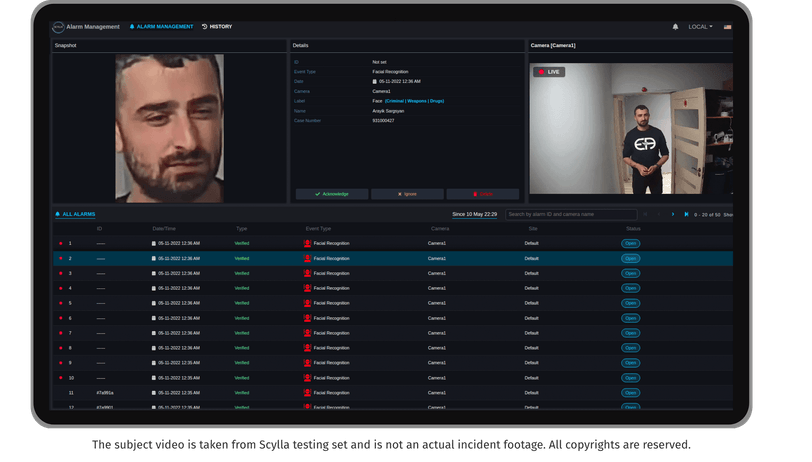812x462 pixels.
Task: Click the Camera1 live video feed
Action: 631,128
